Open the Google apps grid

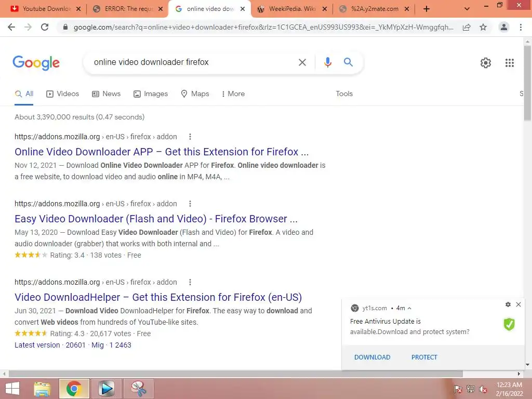click(x=510, y=63)
